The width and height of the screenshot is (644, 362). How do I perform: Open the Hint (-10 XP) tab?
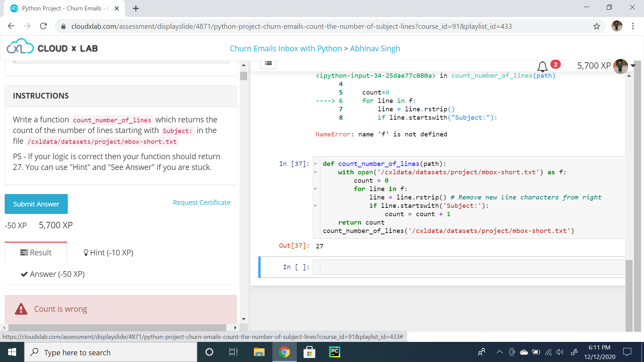(x=108, y=253)
